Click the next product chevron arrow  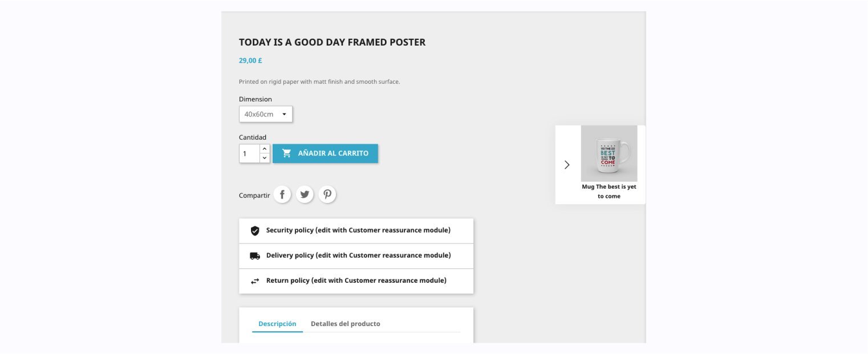[567, 165]
